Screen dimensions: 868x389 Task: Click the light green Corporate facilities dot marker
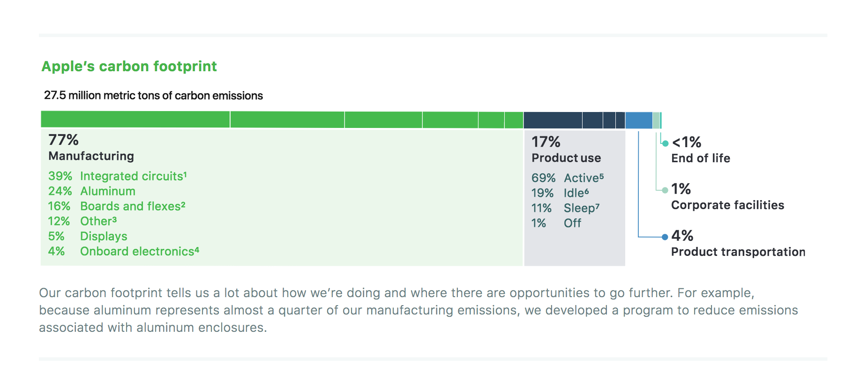(x=665, y=190)
